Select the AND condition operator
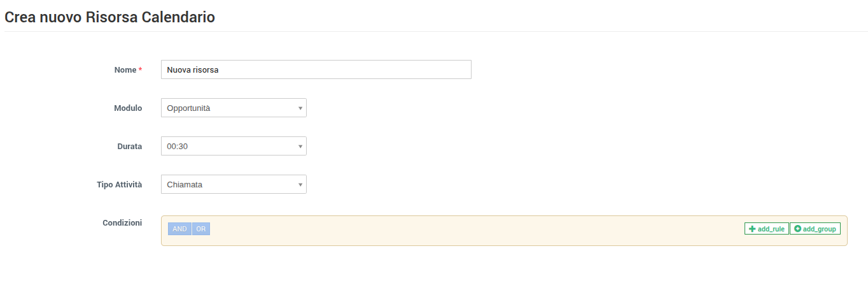Viewport: 868px width, 297px height. [179, 229]
